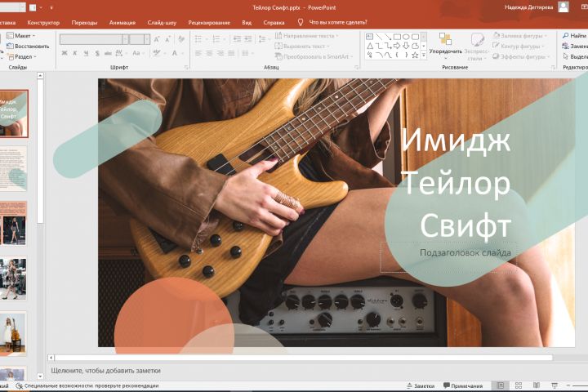This screenshot has height=392, width=588.
Task: Select the rounded rectangle shape
Action: (x=415, y=37)
